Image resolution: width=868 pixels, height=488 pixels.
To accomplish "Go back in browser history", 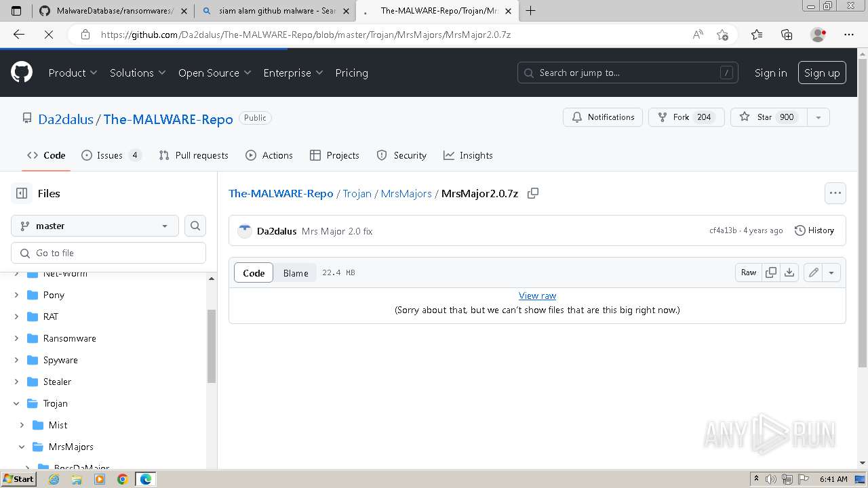I will pos(19,35).
